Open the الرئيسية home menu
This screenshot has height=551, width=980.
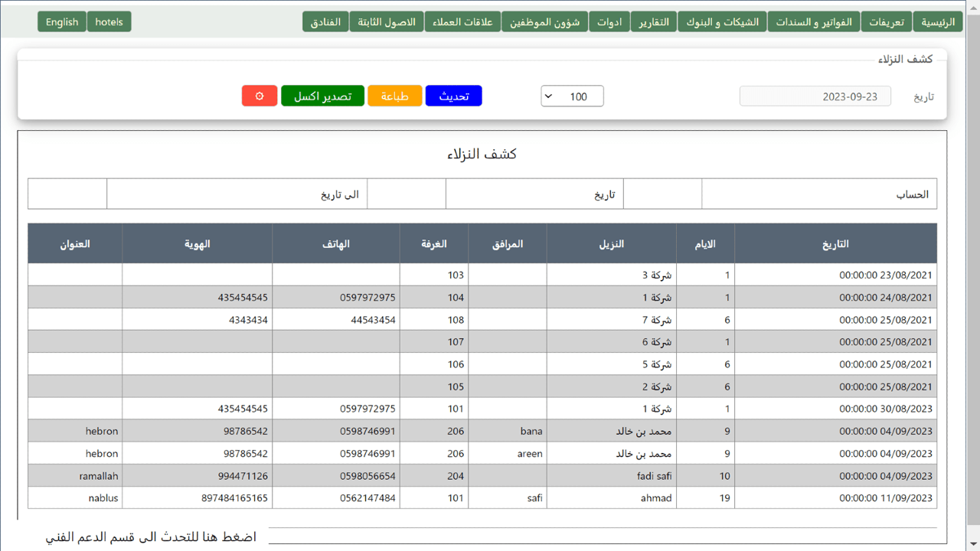tap(937, 21)
